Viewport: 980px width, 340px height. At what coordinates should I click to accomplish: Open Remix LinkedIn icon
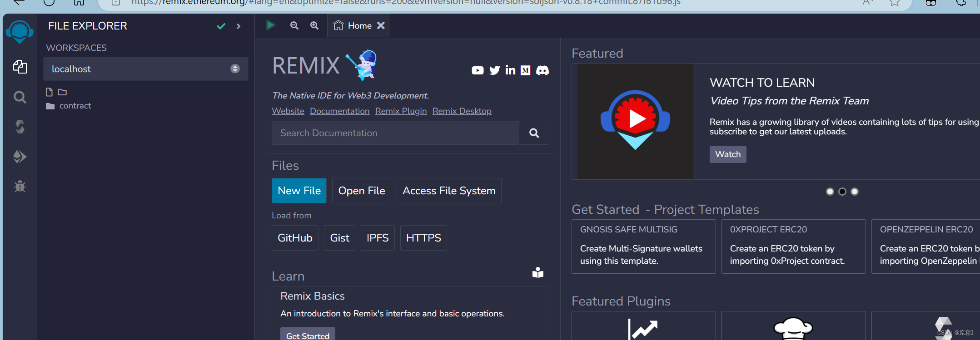[x=510, y=70]
